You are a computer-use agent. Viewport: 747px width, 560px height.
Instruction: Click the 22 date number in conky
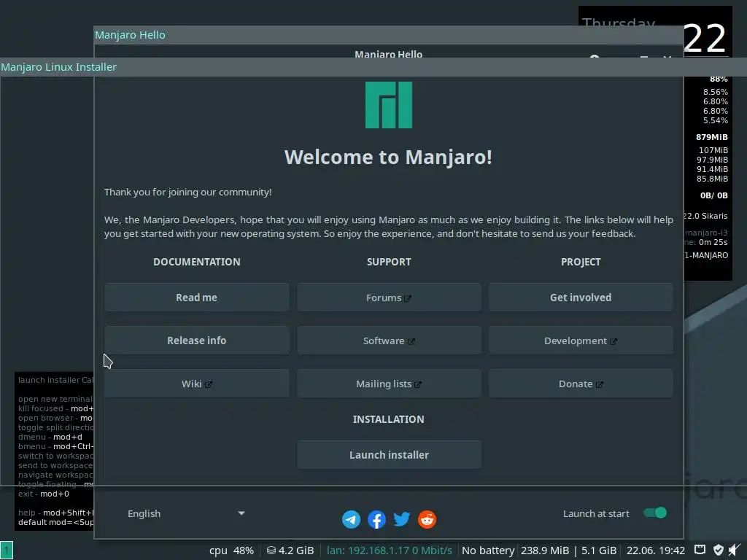tap(705, 39)
